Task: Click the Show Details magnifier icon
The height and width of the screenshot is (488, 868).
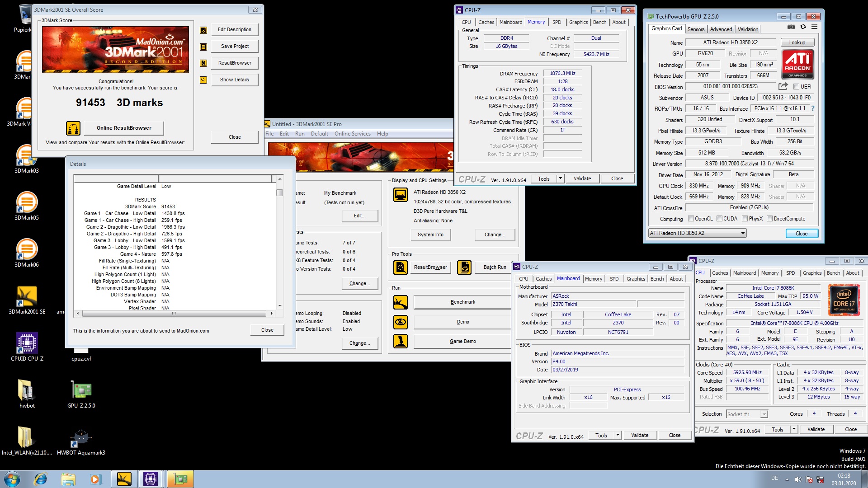Action: tap(203, 80)
